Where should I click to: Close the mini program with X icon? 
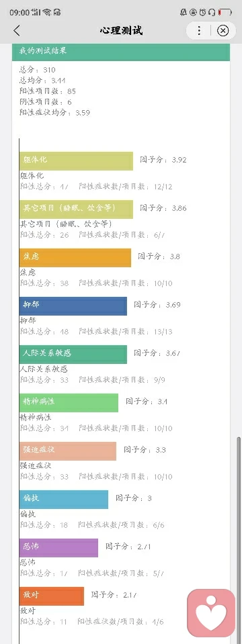[x=223, y=31]
